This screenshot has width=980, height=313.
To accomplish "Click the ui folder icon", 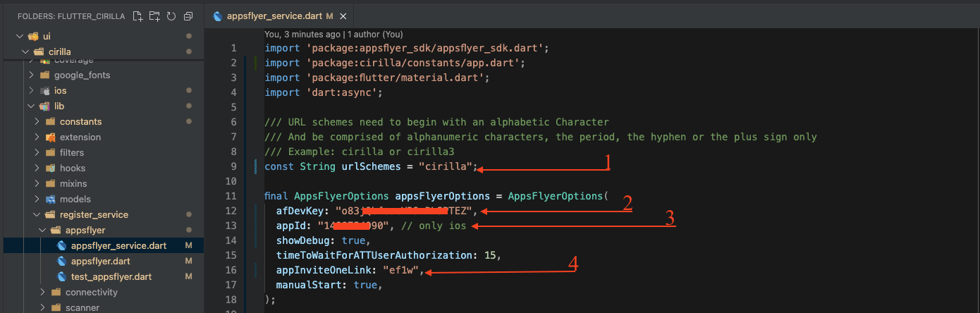I will tap(32, 36).
